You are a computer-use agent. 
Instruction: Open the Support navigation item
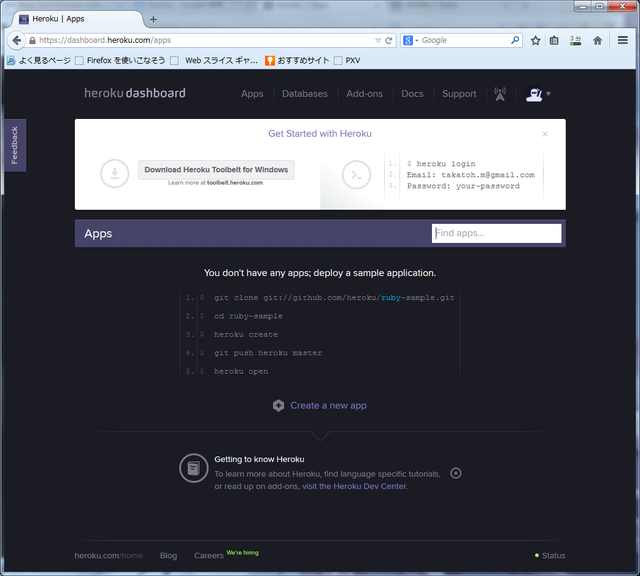pos(459,94)
